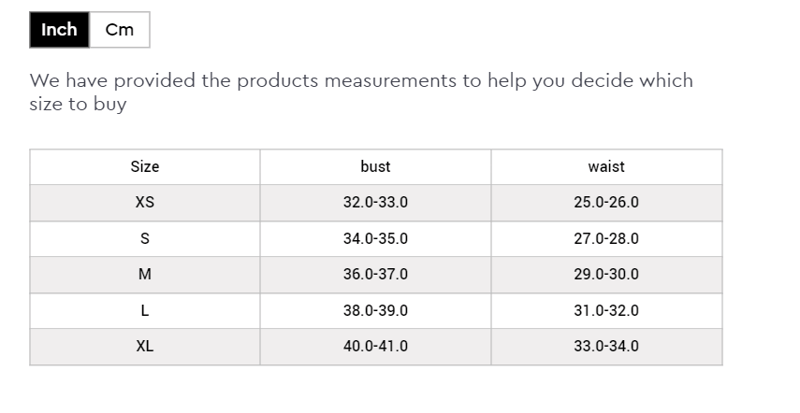Click waist value 31.0-32.0
This screenshot has height=413, width=800.
click(x=606, y=311)
